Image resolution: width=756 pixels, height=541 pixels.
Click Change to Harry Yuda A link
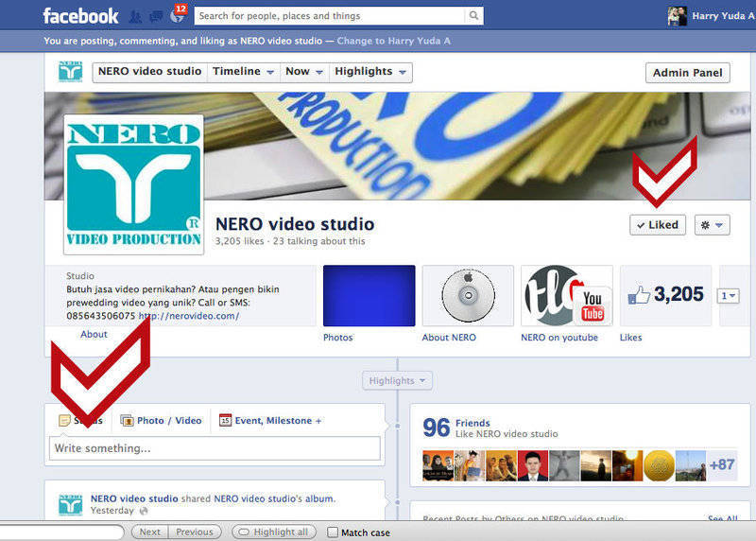click(x=394, y=41)
